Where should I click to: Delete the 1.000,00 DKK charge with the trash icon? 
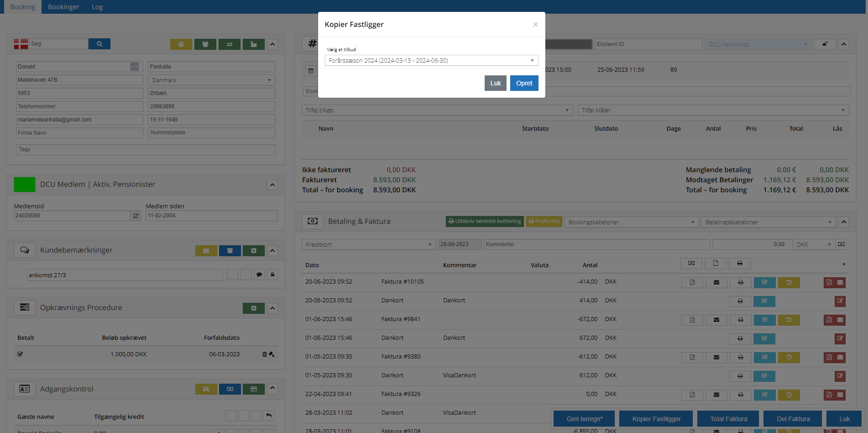[x=264, y=354]
